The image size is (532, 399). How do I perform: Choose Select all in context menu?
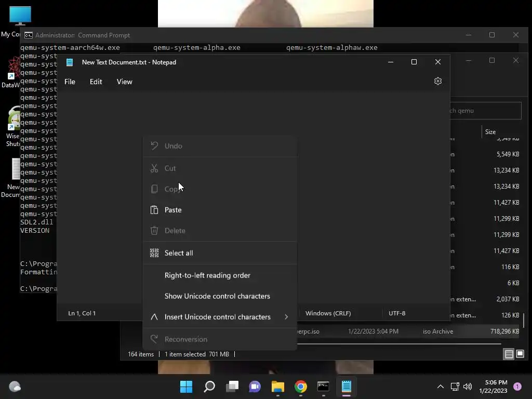(220, 253)
